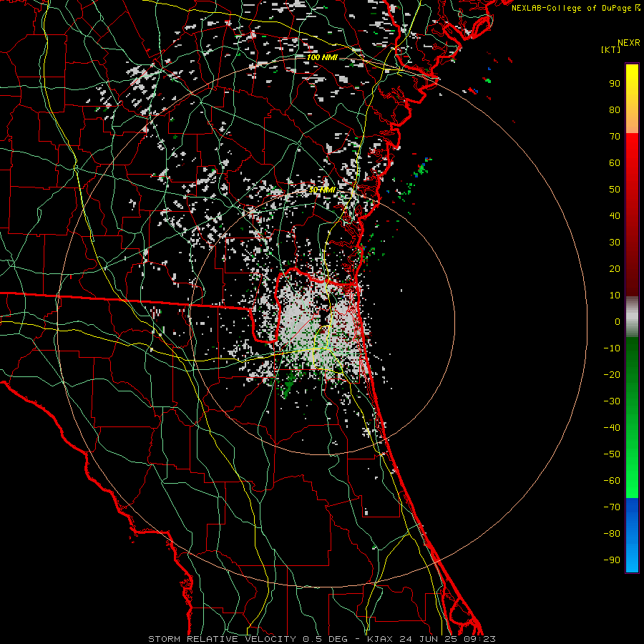
Task: Pick the green segment of the velocity color bar
Action: (x=632, y=418)
